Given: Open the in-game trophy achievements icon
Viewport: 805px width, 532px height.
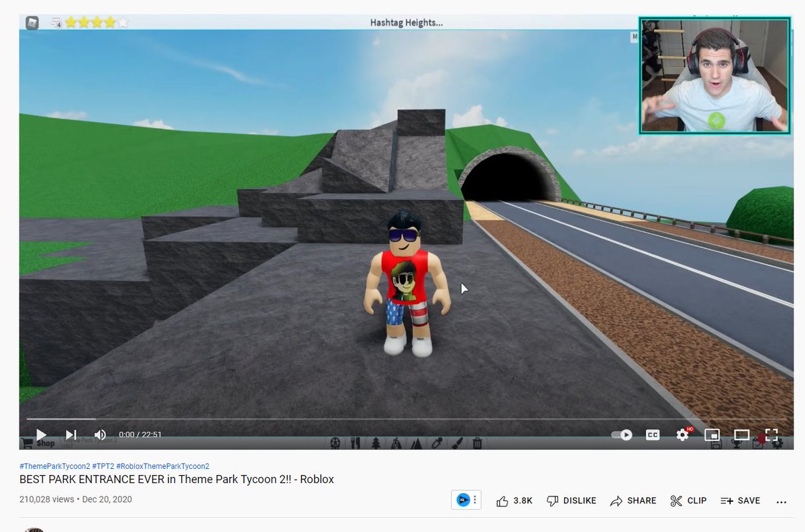Looking at the screenshot, I should tap(737, 444).
